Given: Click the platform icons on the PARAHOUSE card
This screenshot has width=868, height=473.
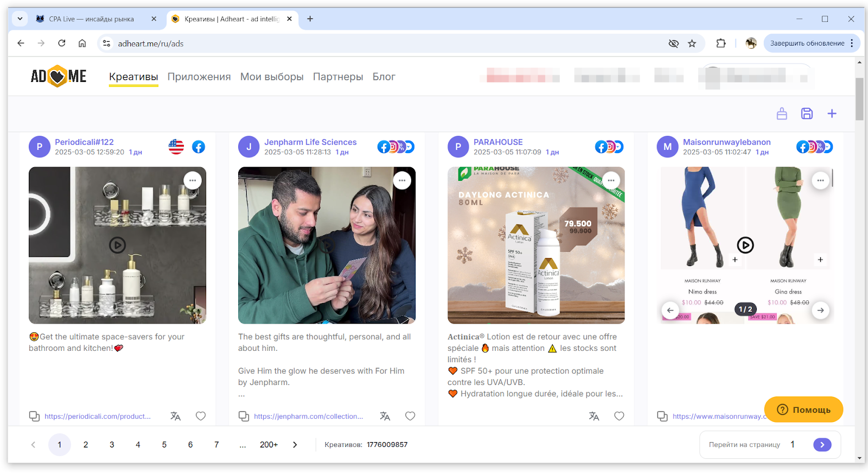Looking at the screenshot, I should (609, 147).
